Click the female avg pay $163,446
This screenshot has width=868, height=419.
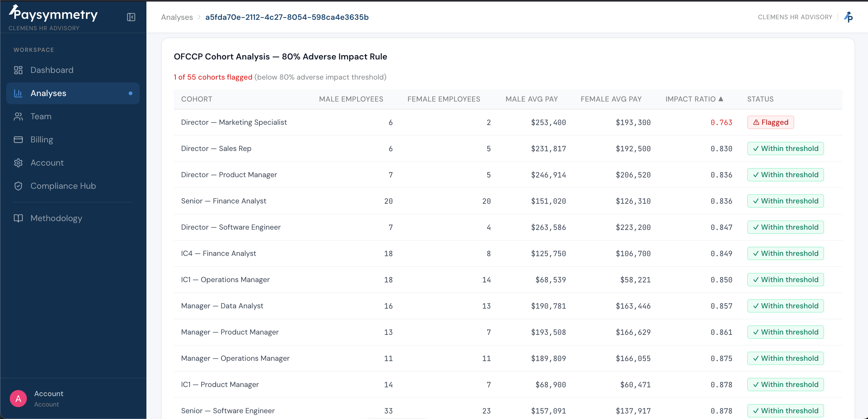point(633,306)
